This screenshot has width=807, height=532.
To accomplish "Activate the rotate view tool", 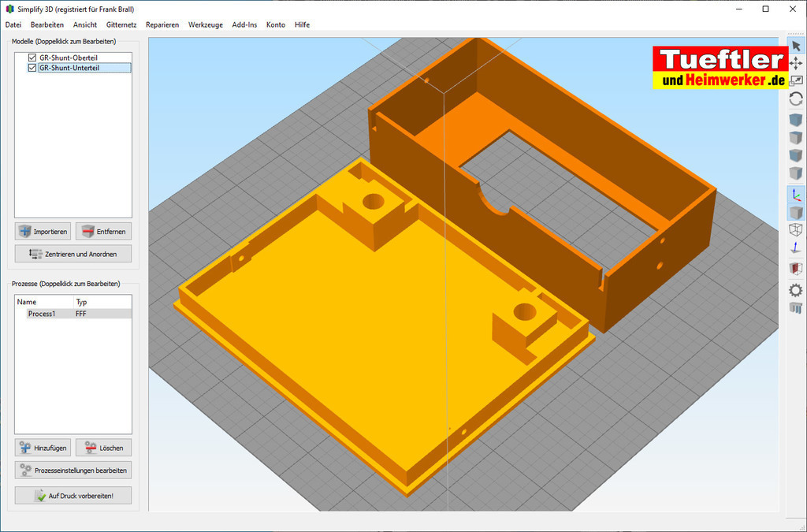I will [x=796, y=99].
